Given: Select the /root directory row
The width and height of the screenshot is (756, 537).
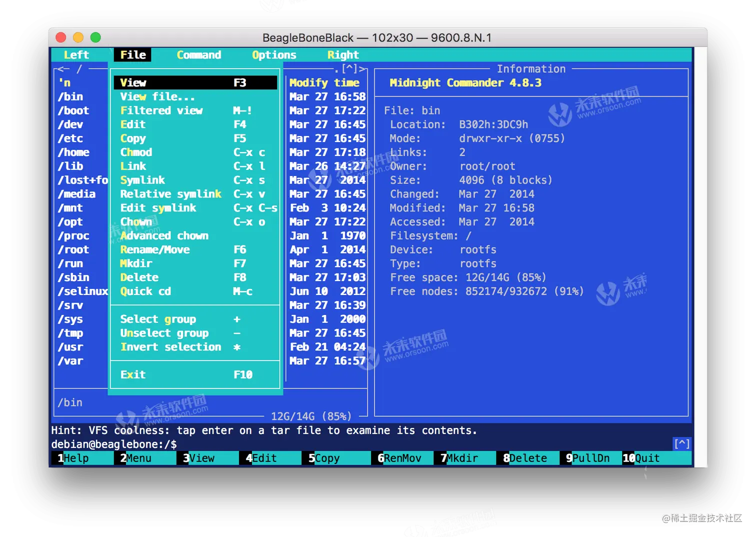Looking at the screenshot, I should pos(73,249).
